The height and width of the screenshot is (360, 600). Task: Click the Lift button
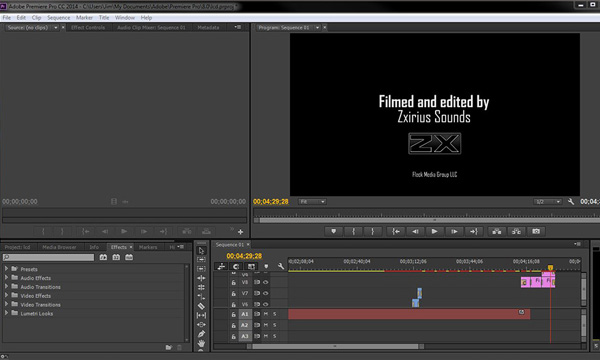click(x=497, y=231)
